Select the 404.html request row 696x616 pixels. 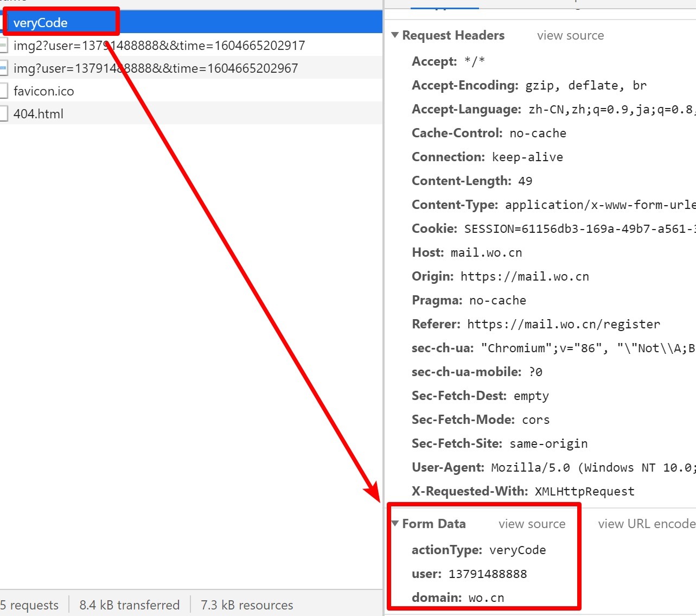tap(191, 114)
